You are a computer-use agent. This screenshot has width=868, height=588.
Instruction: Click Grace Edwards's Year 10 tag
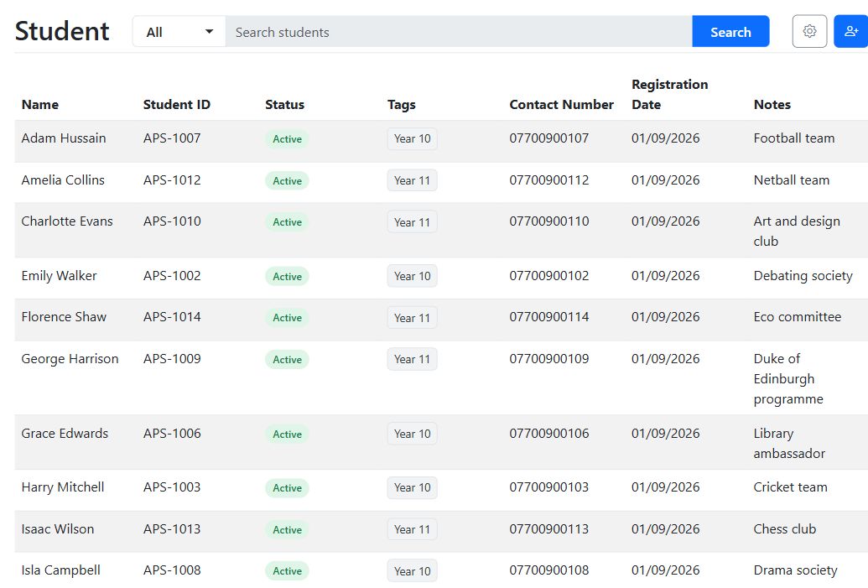[x=412, y=434]
